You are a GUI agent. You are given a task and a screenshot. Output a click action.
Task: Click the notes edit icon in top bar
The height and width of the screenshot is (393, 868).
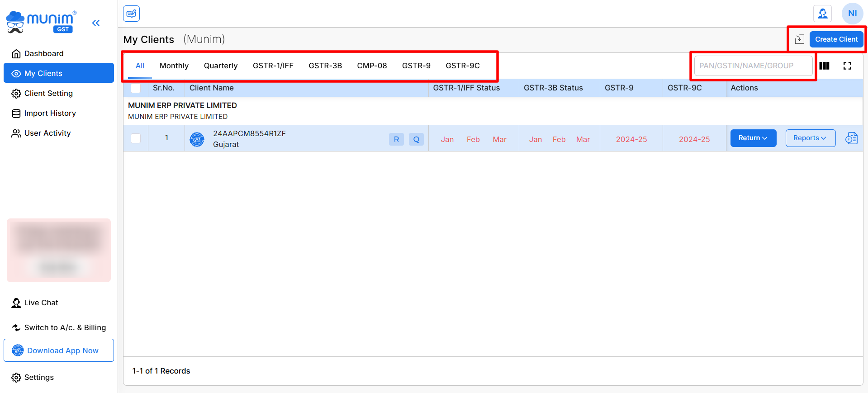tap(131, 14)
